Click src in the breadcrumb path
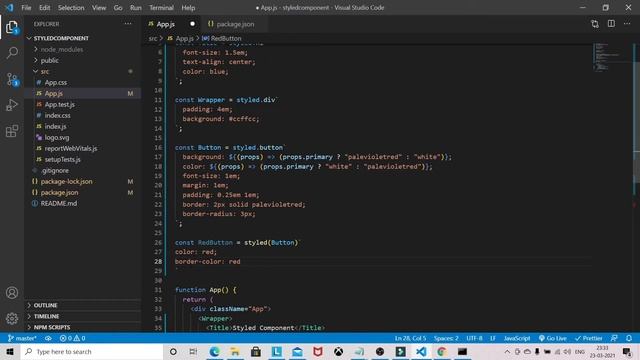Screen dimensions: 640x360 pos(153,38)
